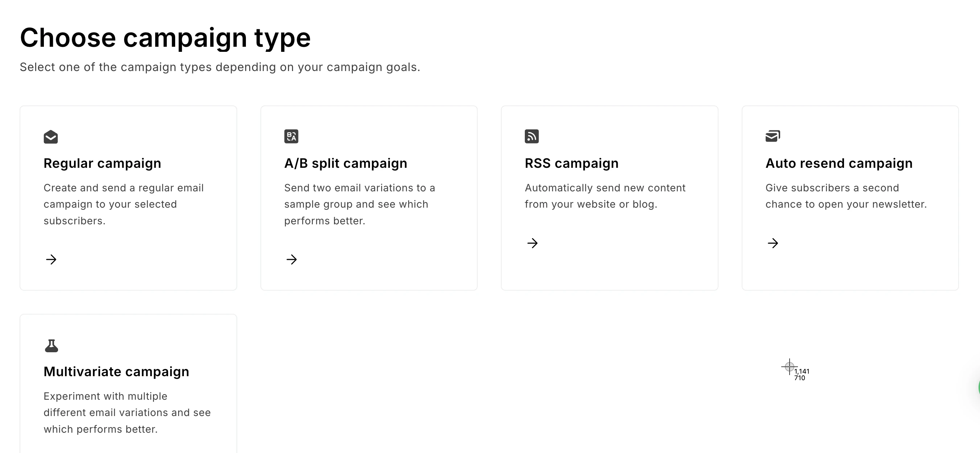Viewport: 980px width, 453px height.
Task: Choose the A/B split campaign card
Action: (x=369, y=198)
